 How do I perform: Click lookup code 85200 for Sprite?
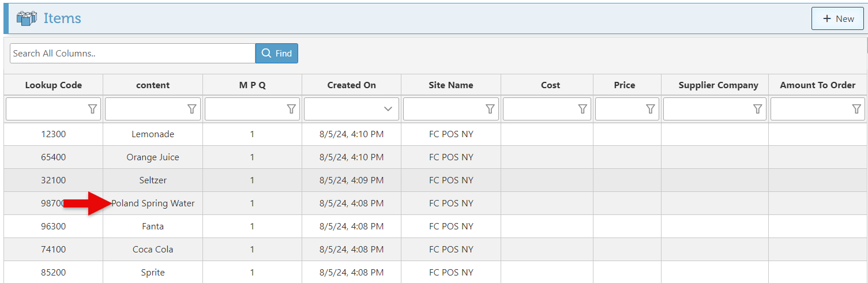pyautogui.click(x=54, y=273)
